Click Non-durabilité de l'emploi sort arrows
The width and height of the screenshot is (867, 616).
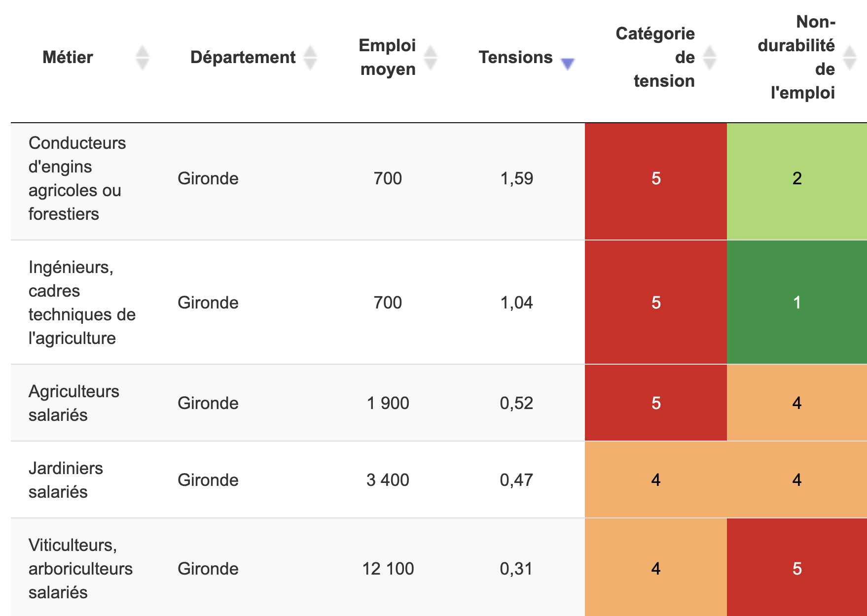(x=849, y=58)
